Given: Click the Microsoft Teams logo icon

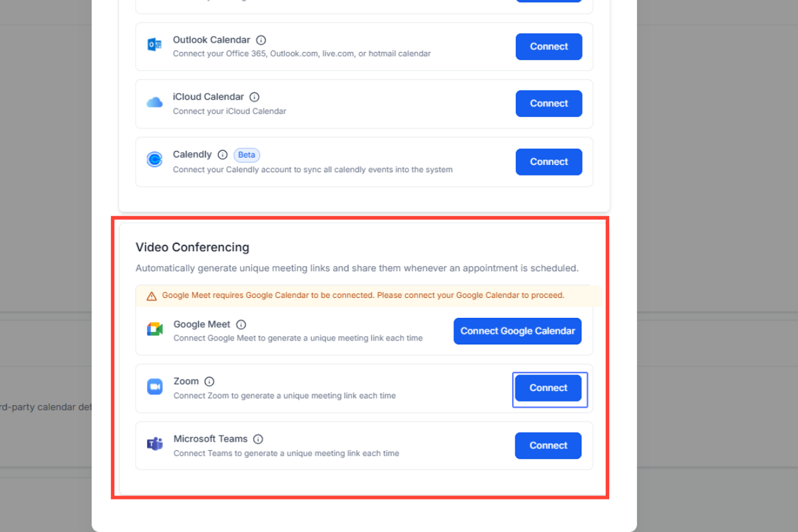Looking at the screenshot, I should [x=155, y=444].
